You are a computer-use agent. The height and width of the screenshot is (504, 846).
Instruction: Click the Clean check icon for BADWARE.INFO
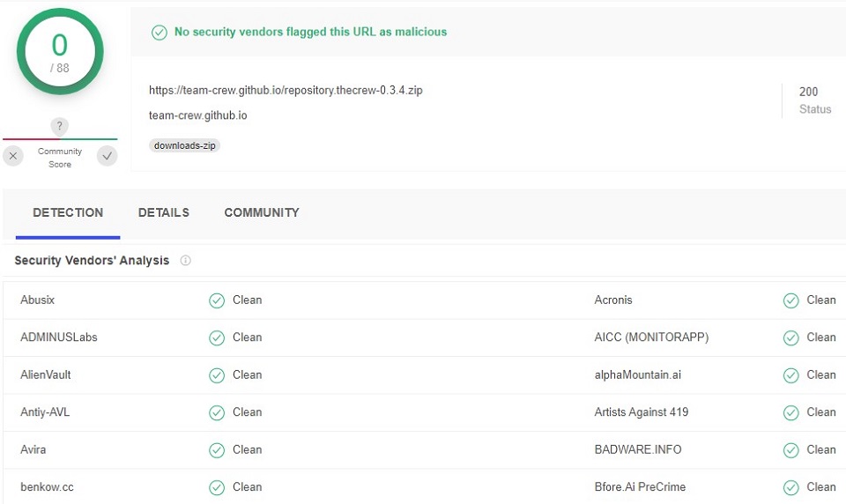790,450
